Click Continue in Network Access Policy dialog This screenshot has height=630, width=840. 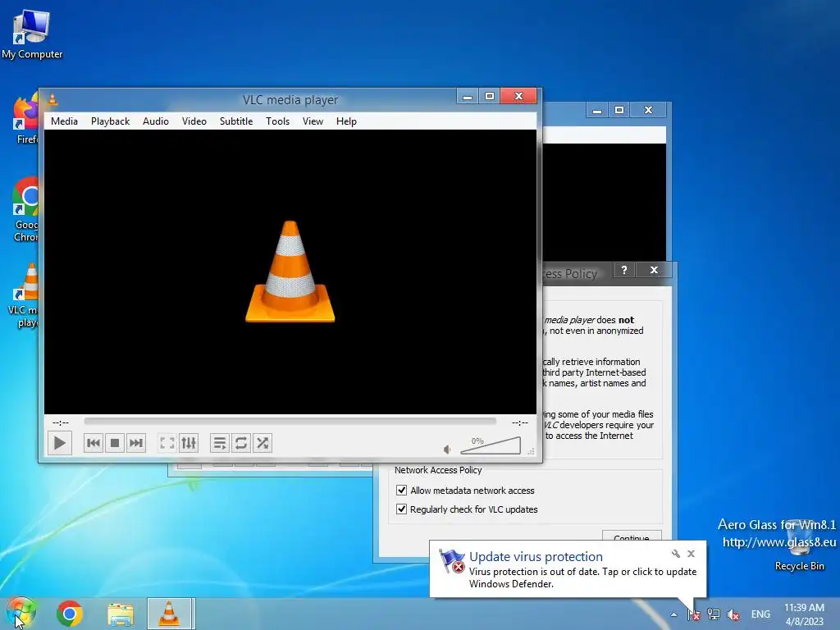pos(632,536)
